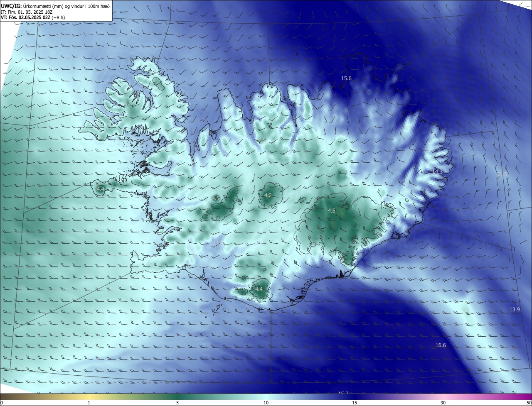Select the '30' tick label on the colour scale

[x=443, y=403]
